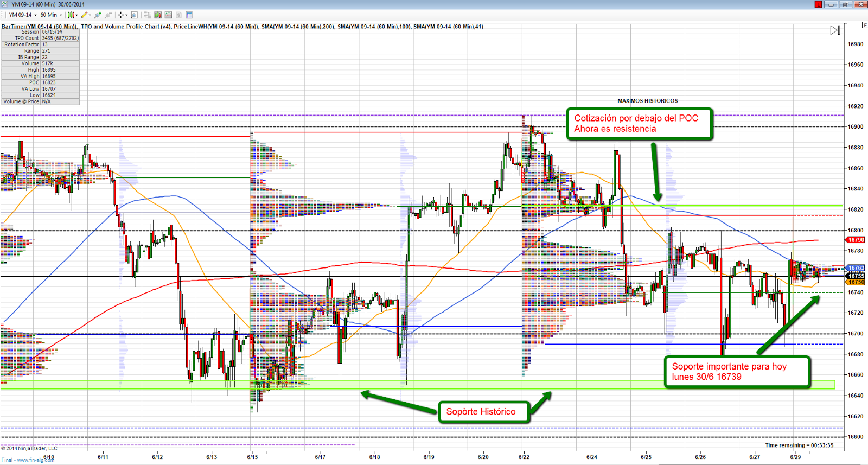Click the IB Range 22 row
868x465 pixels.
[40, 57]
